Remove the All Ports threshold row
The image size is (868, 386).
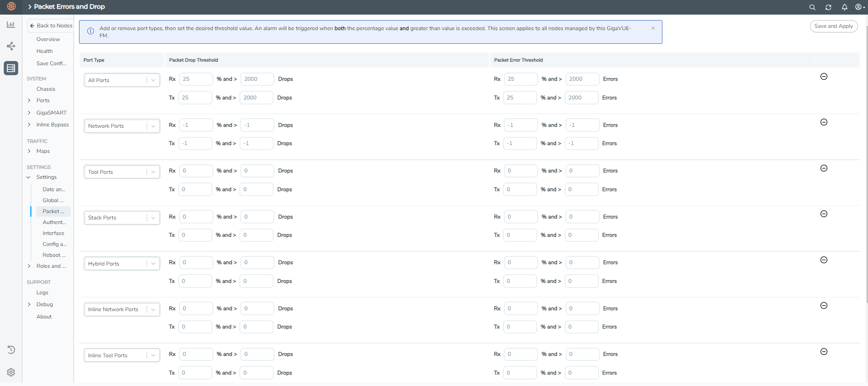tap(824, 77)
